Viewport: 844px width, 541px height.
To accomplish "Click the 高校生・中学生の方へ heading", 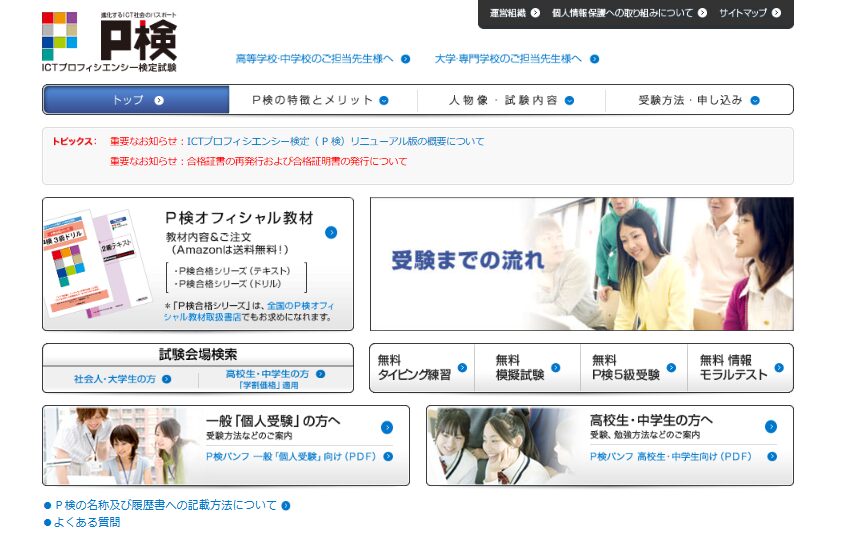I will 651,420.
